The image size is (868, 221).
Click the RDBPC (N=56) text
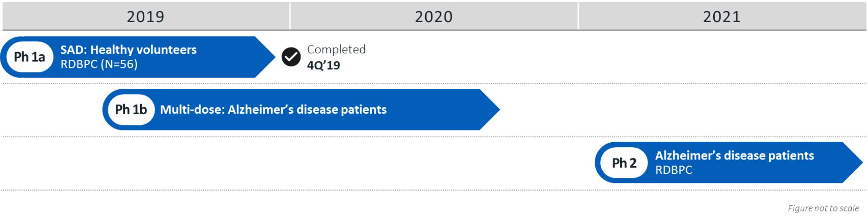coord(99,64)
